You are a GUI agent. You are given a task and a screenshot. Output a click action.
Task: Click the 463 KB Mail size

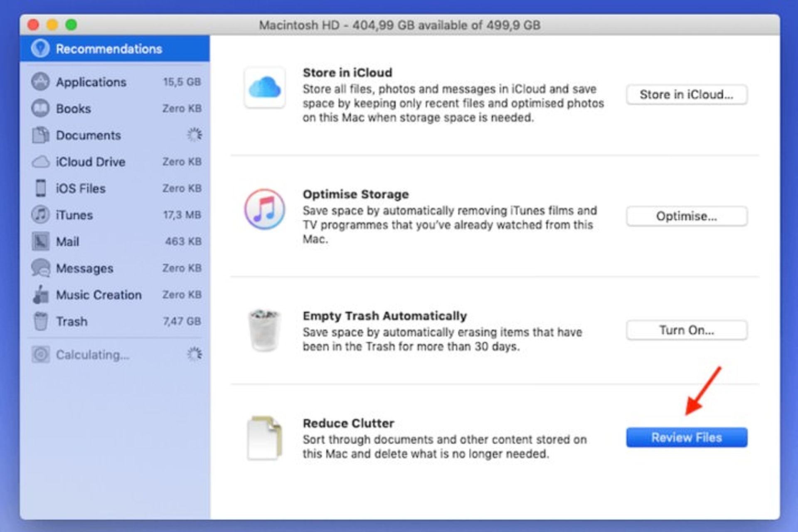pyautogui.click(x=183, y=241)
